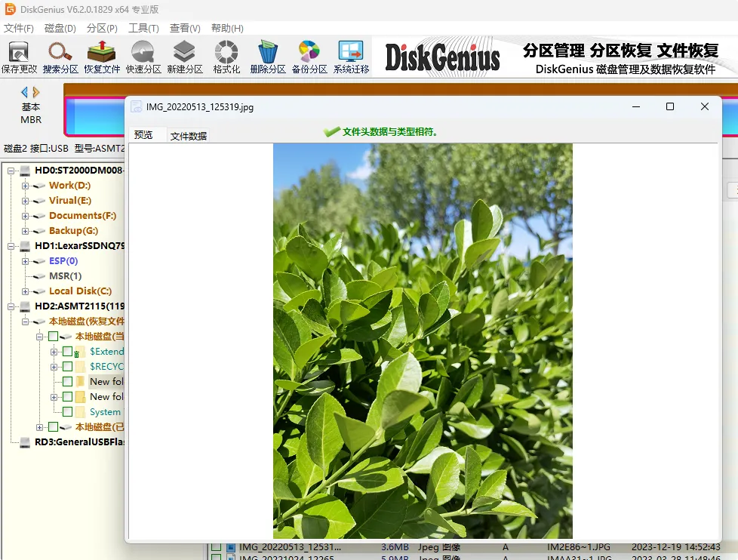Click the leaf photo preview image
The height and width of the screenshot is (560, 738).
click(423, 341)
